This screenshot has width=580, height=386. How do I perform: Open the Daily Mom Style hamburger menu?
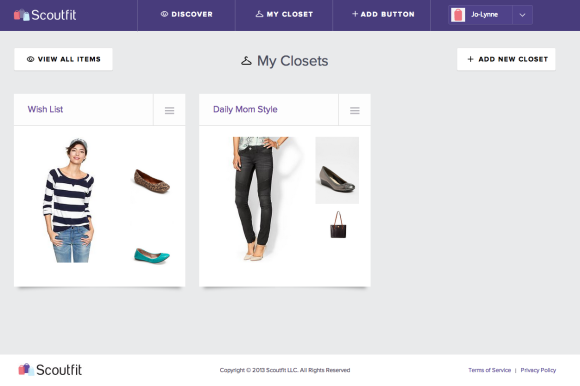[355, 110]
